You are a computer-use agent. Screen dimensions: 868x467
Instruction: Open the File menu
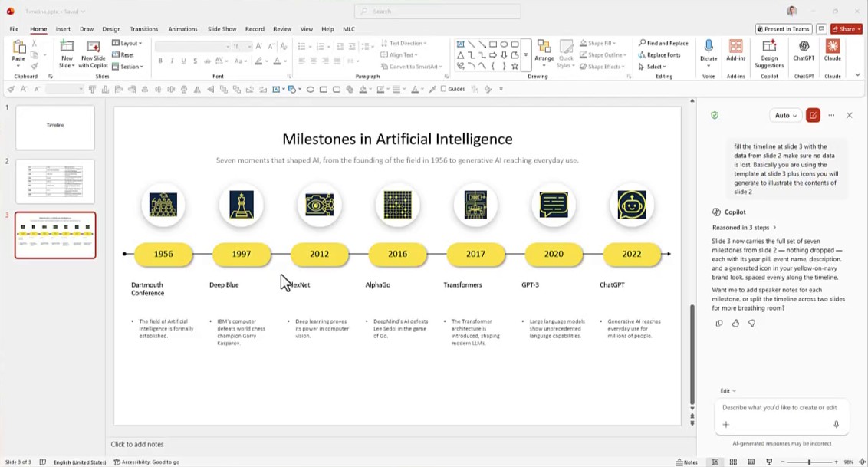coord(14,29)
